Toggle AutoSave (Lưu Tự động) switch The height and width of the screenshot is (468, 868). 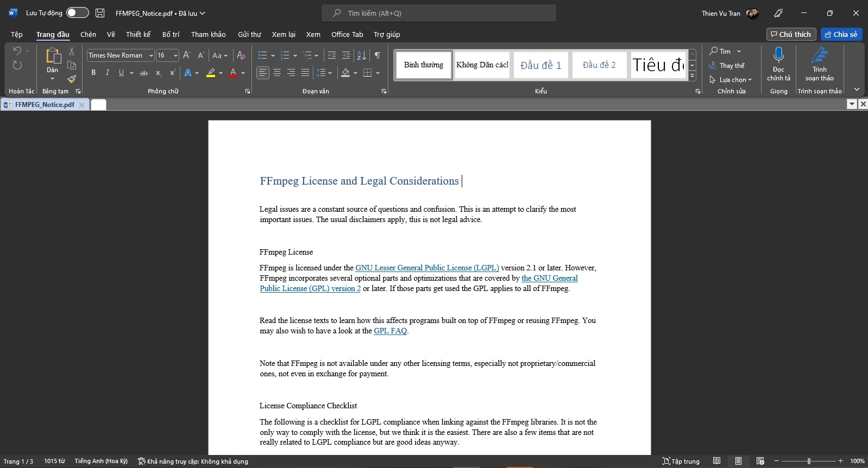coord(78,12)
